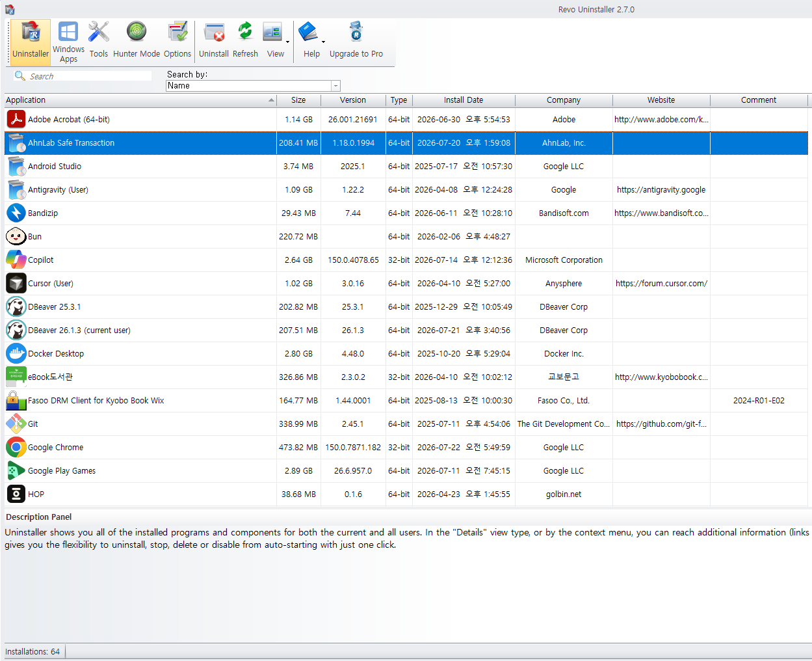Screen dimensions: 812x661
Task: Select the Android Studio icon
Action: pos(16,166)
